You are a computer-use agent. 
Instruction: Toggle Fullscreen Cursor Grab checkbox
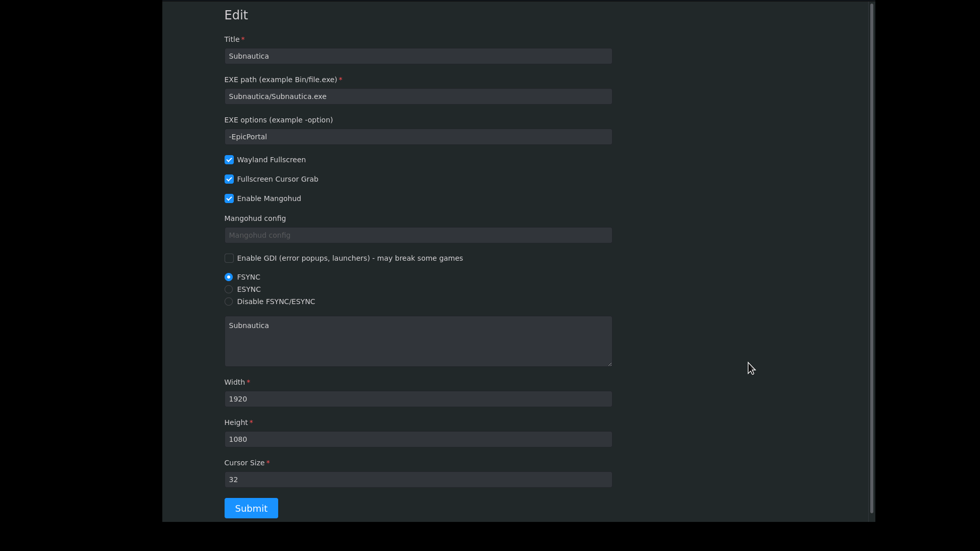(229, 179)
